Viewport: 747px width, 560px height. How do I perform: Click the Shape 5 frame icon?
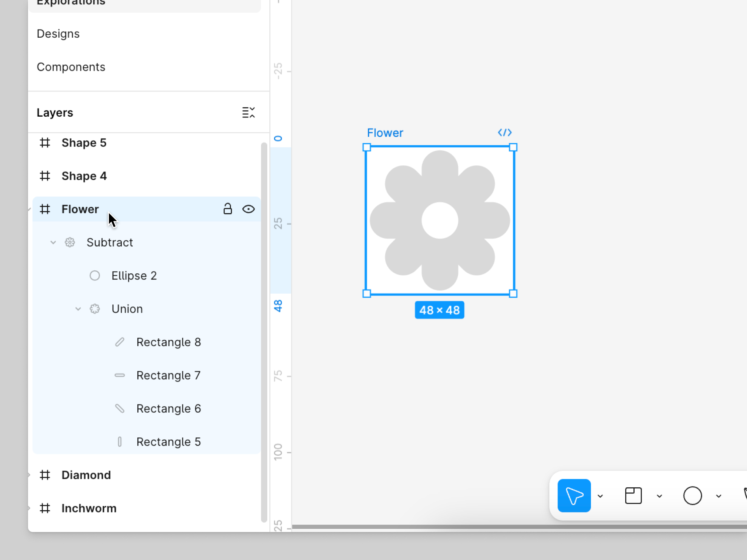coord(45,143)
